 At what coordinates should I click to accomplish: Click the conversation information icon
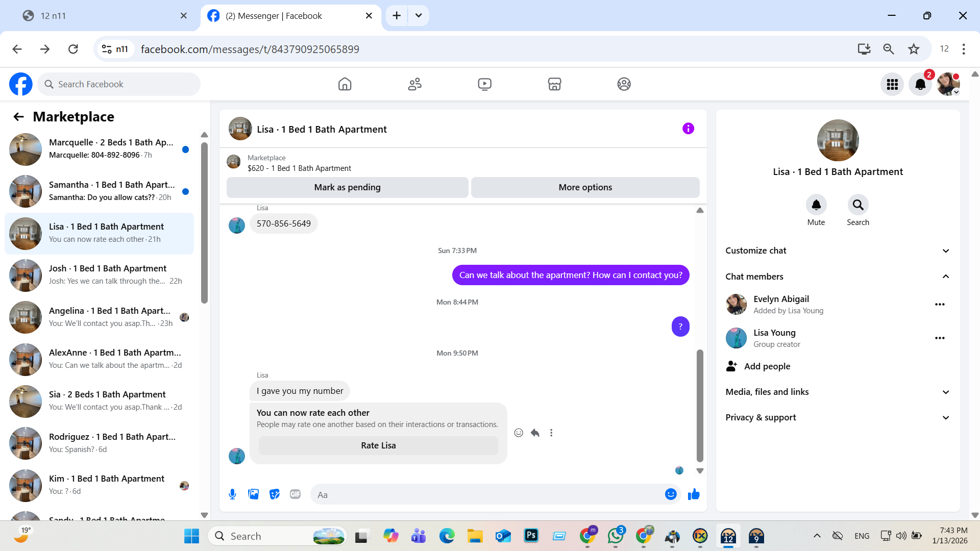pos(688,129)
